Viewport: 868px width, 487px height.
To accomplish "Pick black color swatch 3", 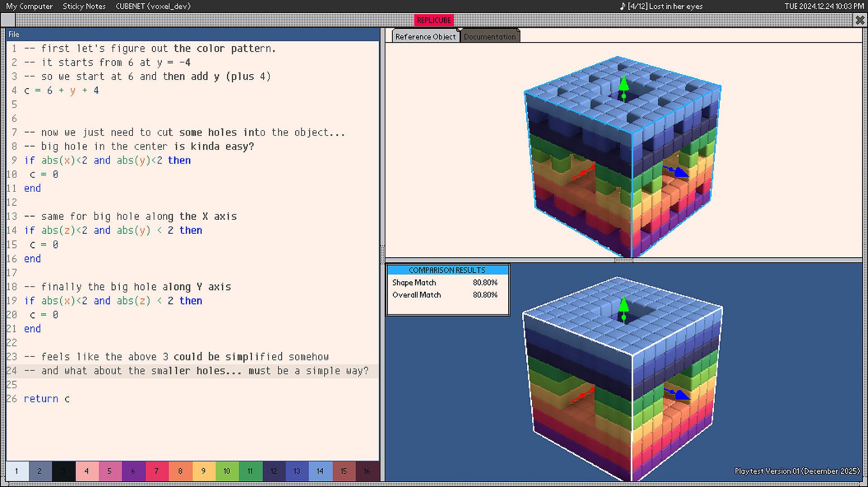I will [64, 471].
